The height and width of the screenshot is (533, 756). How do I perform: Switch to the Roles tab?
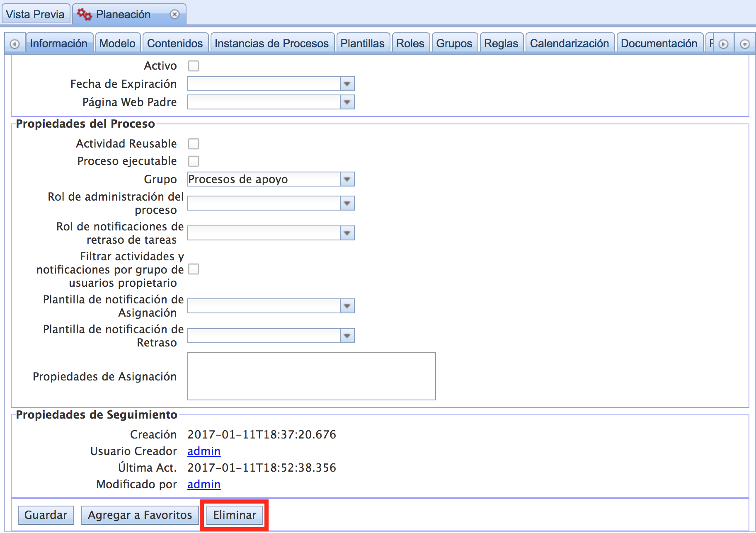coord(410,44)
